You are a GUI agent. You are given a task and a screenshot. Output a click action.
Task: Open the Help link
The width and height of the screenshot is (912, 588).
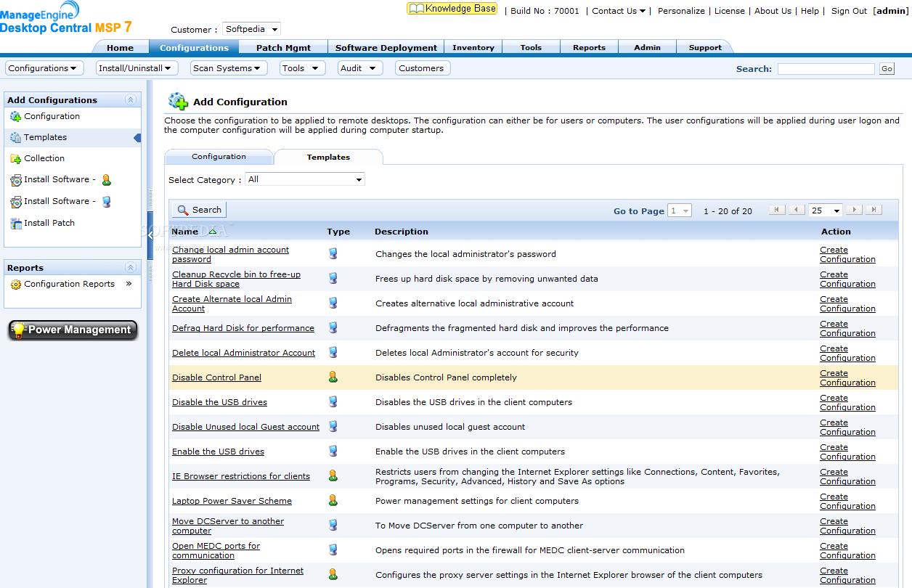[x=810, y=11]
